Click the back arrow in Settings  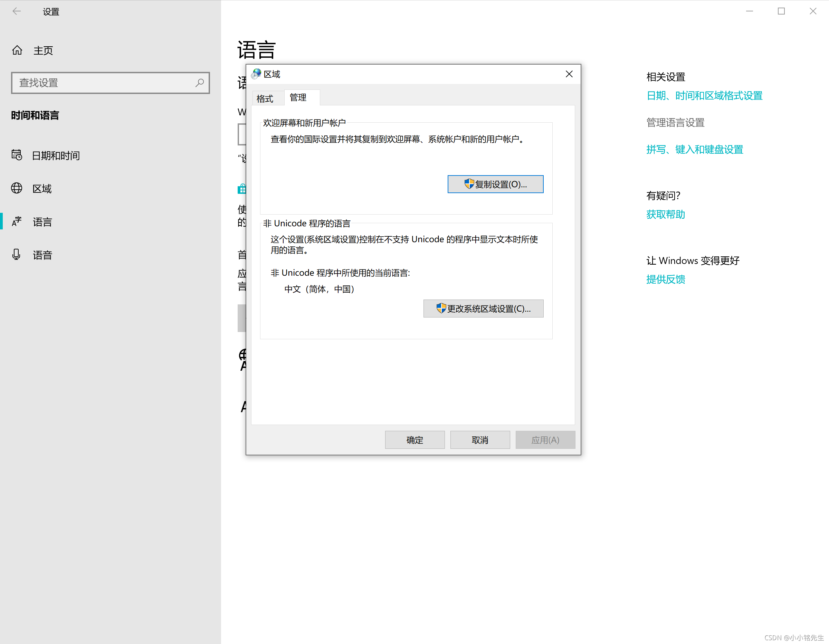[x=17, y=11]
